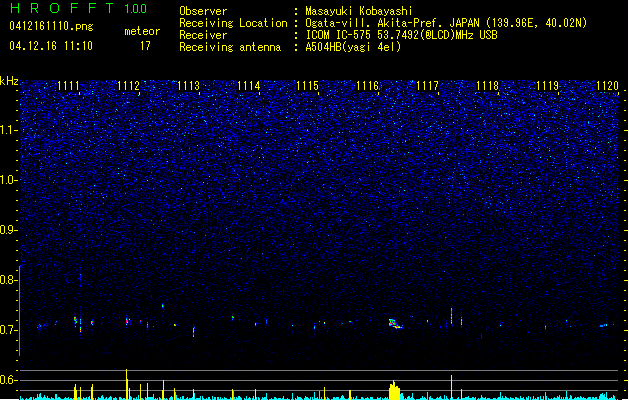Click the 1114 time axis marker
The image size is (629, 400).
tap(249, 86)
